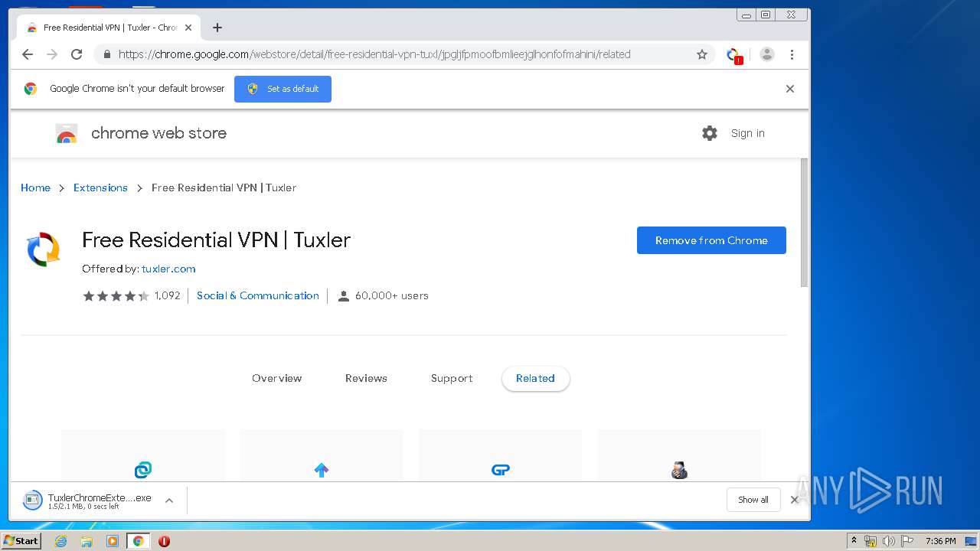Click the Remove from Chrome button
This screenshot has height=551, width=980.
[x=711, y=240]
